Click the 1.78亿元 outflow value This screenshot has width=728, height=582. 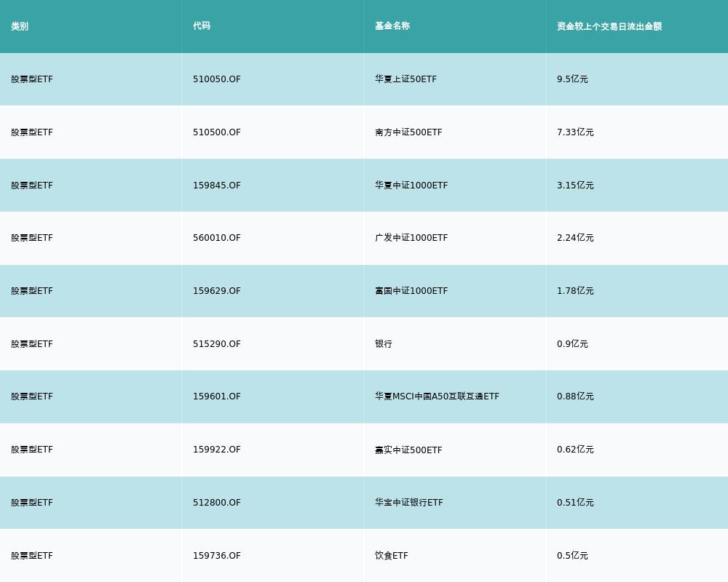[x=575, y=291]
